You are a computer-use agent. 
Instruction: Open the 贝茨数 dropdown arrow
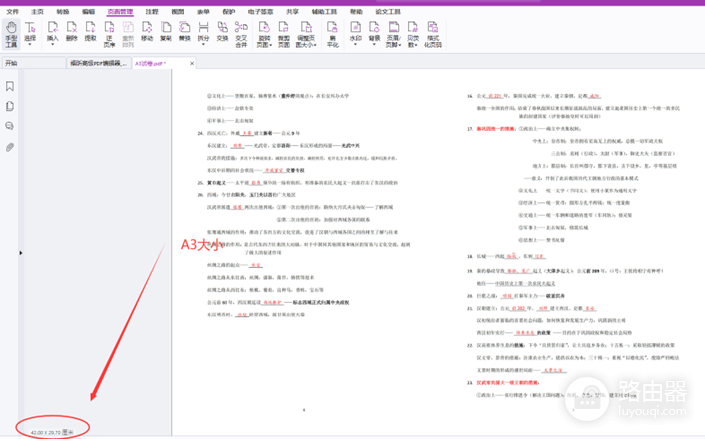tap(416, 45)
